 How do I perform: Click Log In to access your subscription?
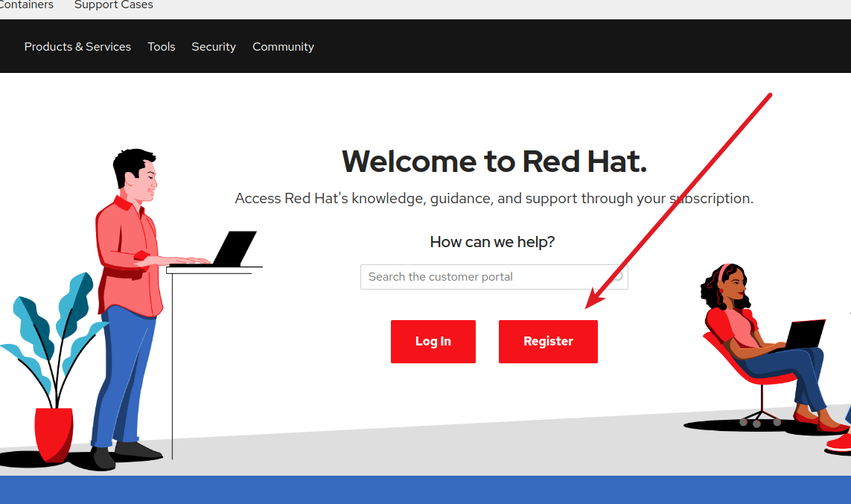click(x=433, y=341)
